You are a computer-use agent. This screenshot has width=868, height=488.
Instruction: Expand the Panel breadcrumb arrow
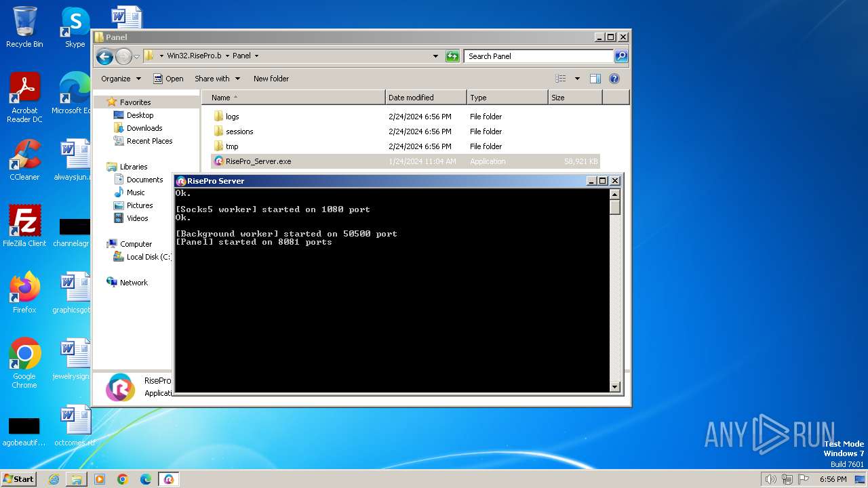click(x=256, y=56)
